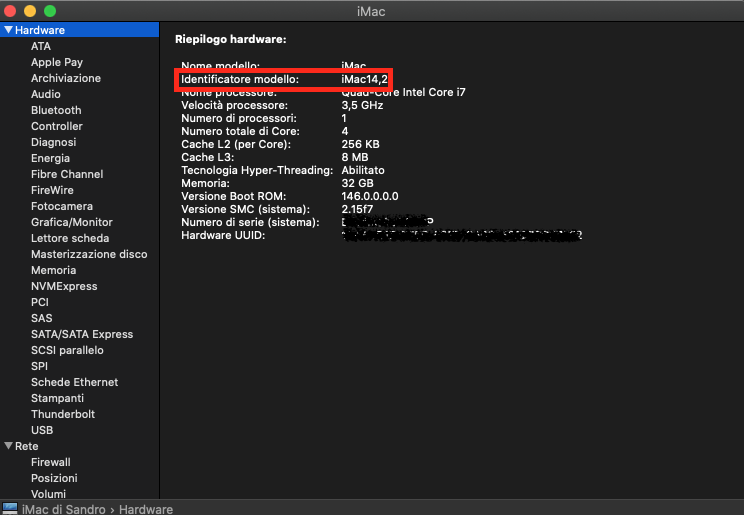Select Memoria in the sidebar
The height and width of the screenshot is (515, 744).
tap(54, 271)
